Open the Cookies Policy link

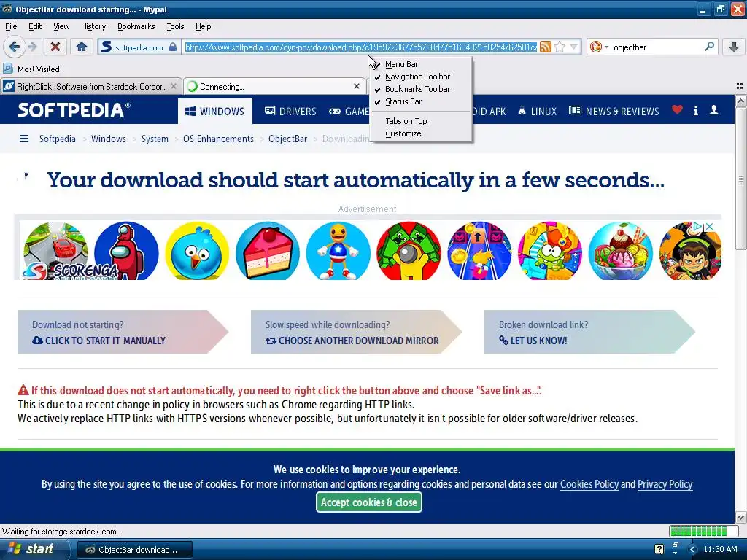[589, 484]
